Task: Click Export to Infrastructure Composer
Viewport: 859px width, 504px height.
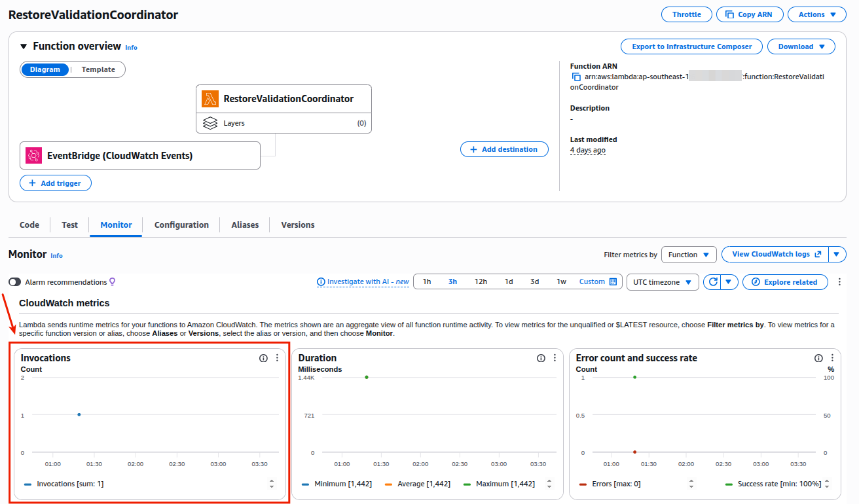Action: (x=691, y=46)
